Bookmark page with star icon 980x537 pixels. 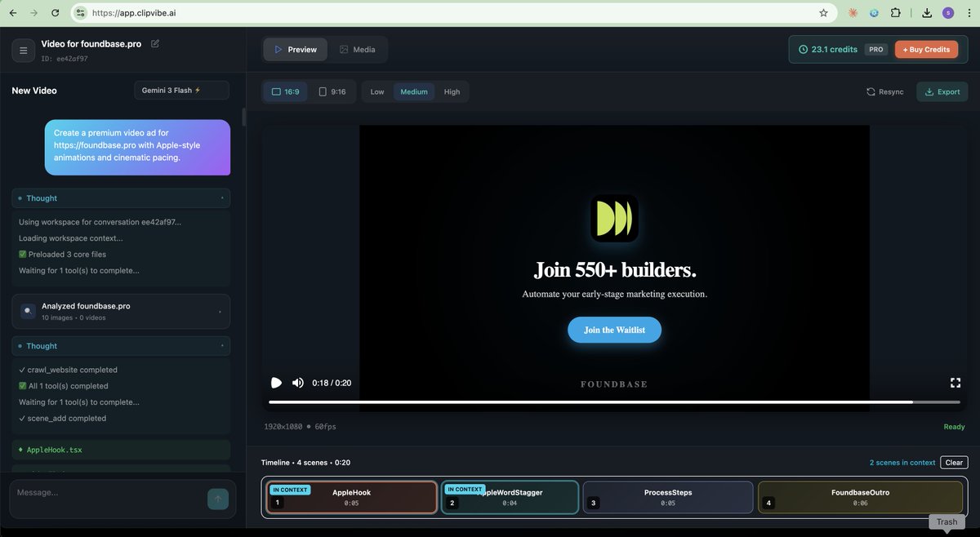pos(823,13)
